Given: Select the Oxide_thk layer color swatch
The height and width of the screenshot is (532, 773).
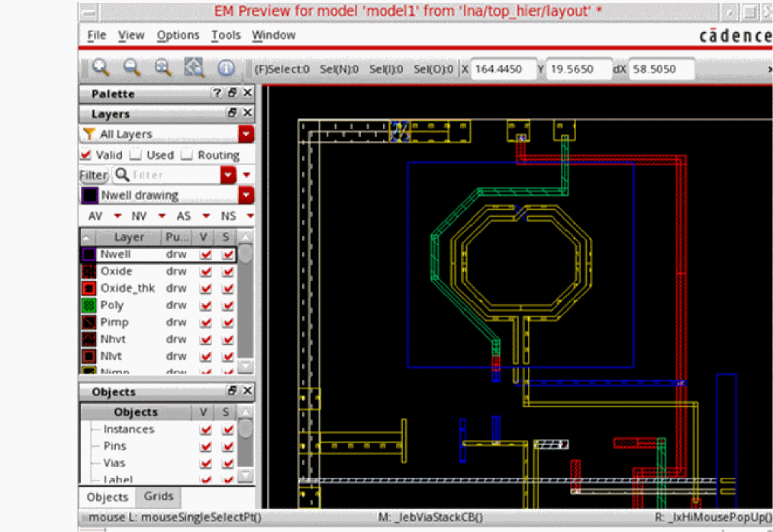Looking at the screenshot, I should click(x=89, y=289).
